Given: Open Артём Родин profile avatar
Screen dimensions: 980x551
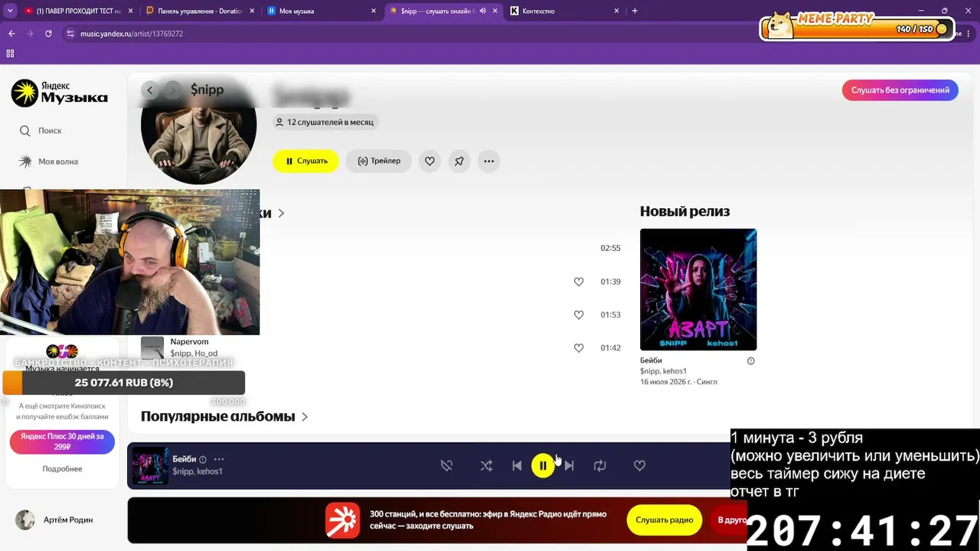Looking at the screenshot, I should [x=25, y=520].
